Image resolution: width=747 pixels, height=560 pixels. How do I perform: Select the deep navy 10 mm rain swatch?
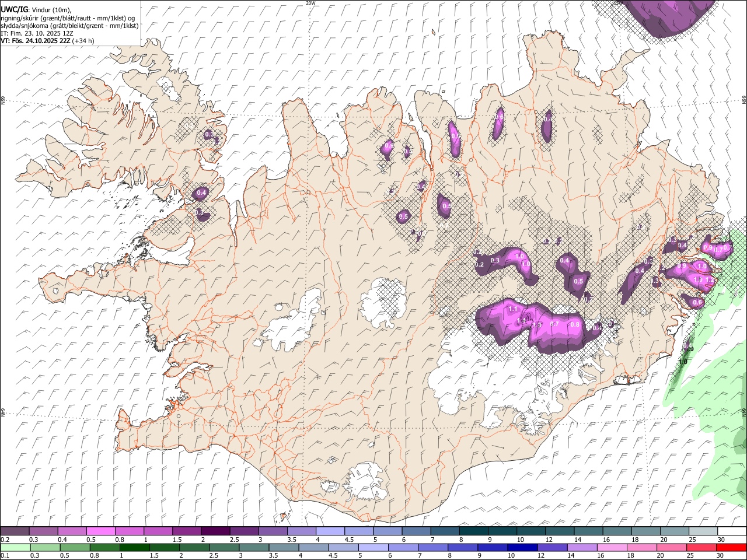coord(522,547)
